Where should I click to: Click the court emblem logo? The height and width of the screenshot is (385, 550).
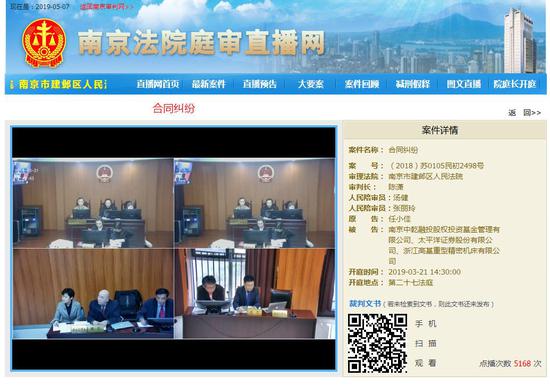pyautogui.click(x=44, y=43)
